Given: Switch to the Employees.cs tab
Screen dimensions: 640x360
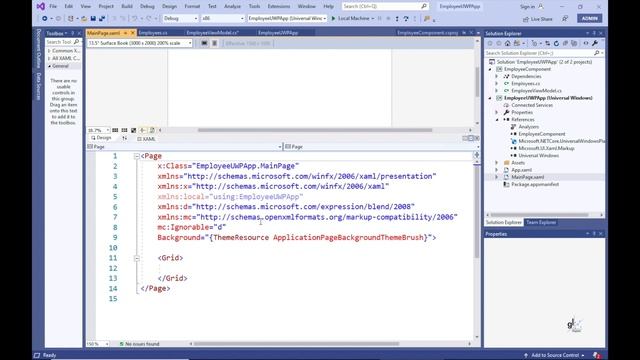Looking at the screenshot, I should 153,33.
